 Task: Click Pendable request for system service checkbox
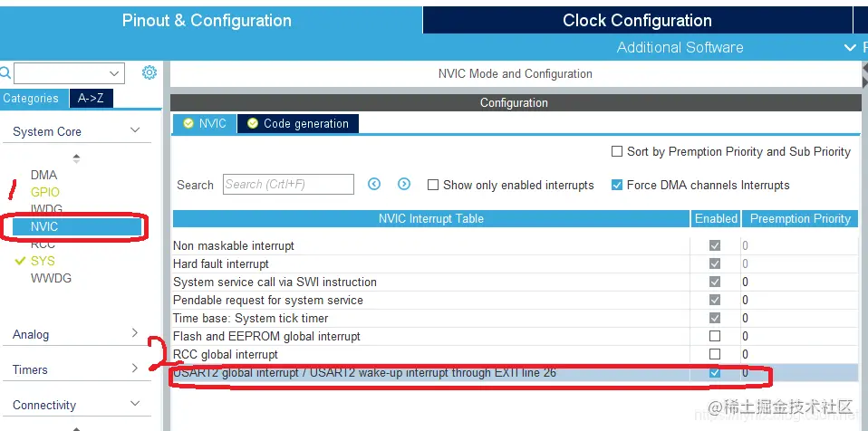[715, 300]
